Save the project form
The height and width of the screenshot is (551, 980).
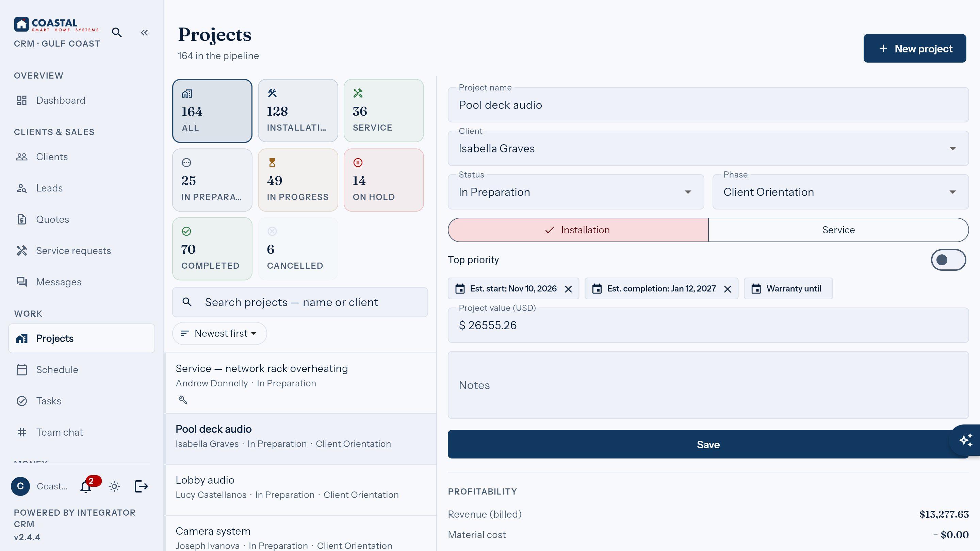[708, 445]
